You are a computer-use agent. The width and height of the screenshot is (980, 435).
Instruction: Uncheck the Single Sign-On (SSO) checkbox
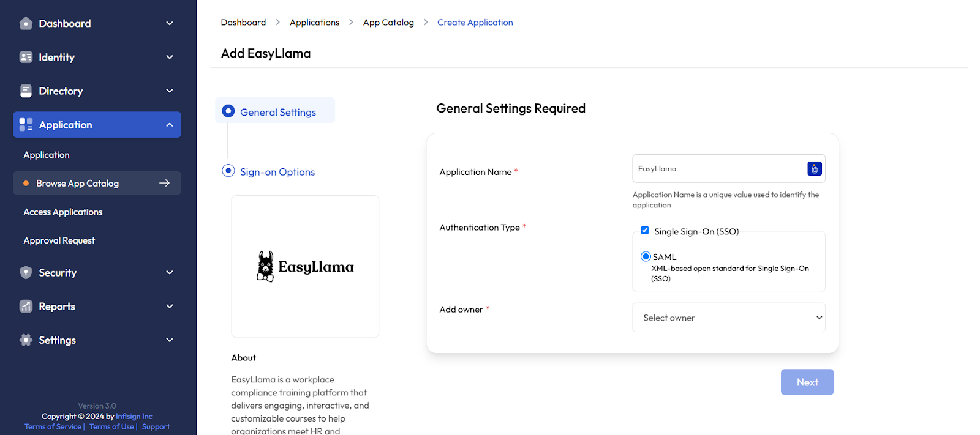coord(645,231)
